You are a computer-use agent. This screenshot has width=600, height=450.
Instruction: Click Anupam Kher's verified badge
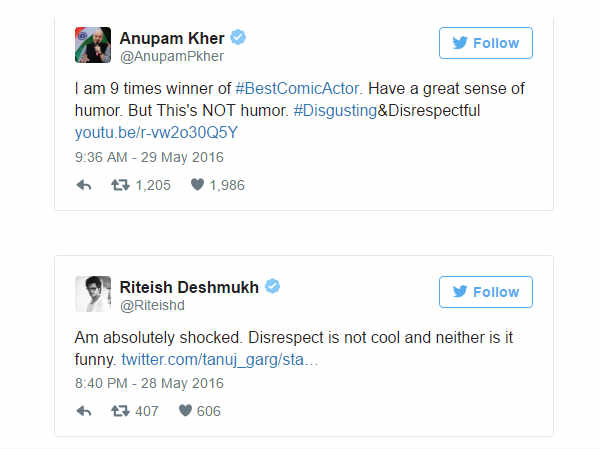coord(239,37)
